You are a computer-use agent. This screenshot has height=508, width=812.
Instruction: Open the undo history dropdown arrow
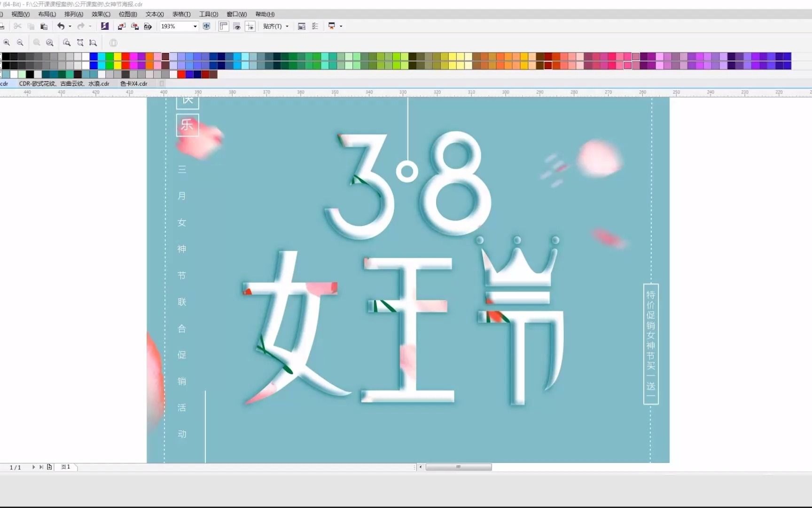(70, 26)
